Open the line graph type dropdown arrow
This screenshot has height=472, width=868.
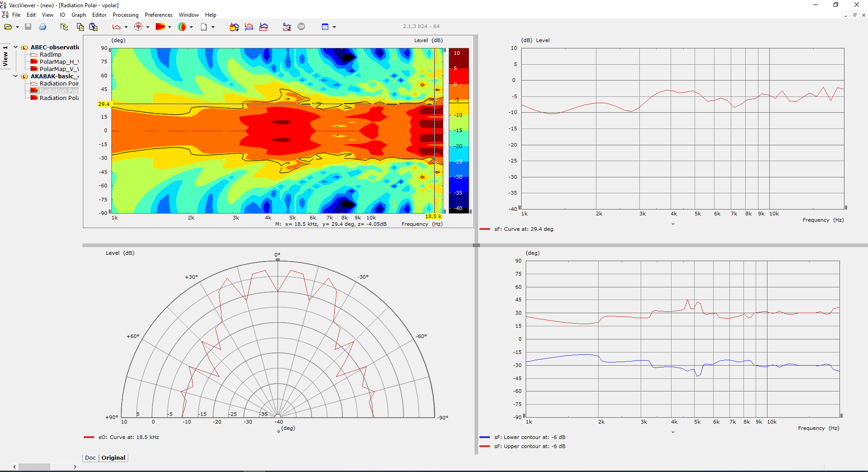pos(126,27)
